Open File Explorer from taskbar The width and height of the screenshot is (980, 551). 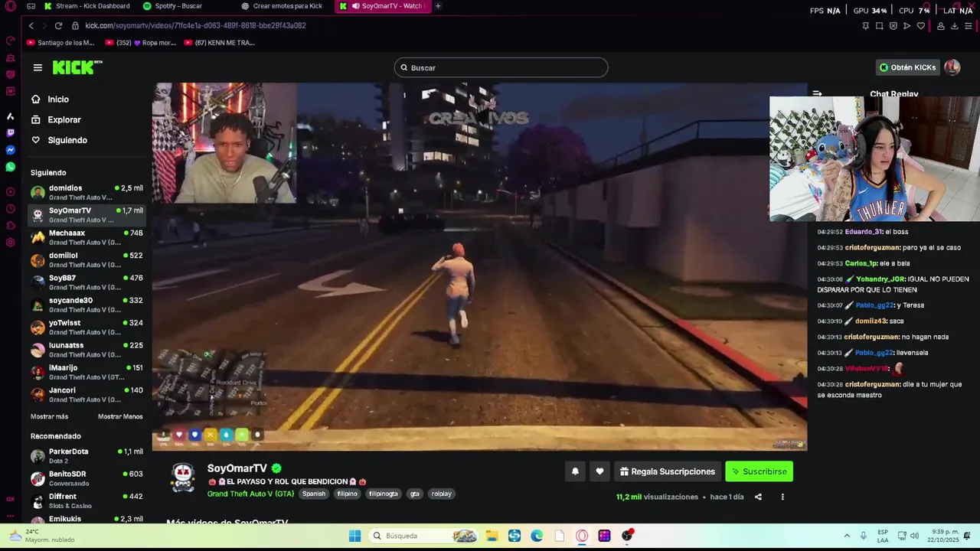coord(492,536)
